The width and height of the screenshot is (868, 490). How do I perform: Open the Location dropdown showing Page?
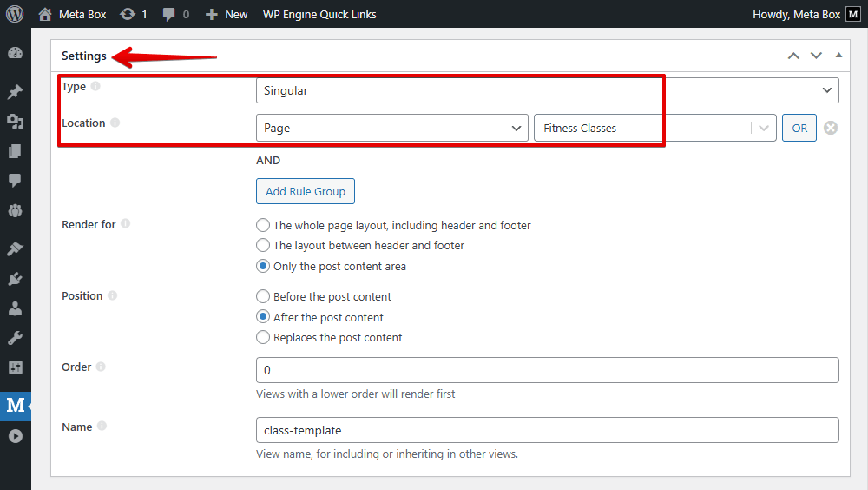tap(392, 128)
